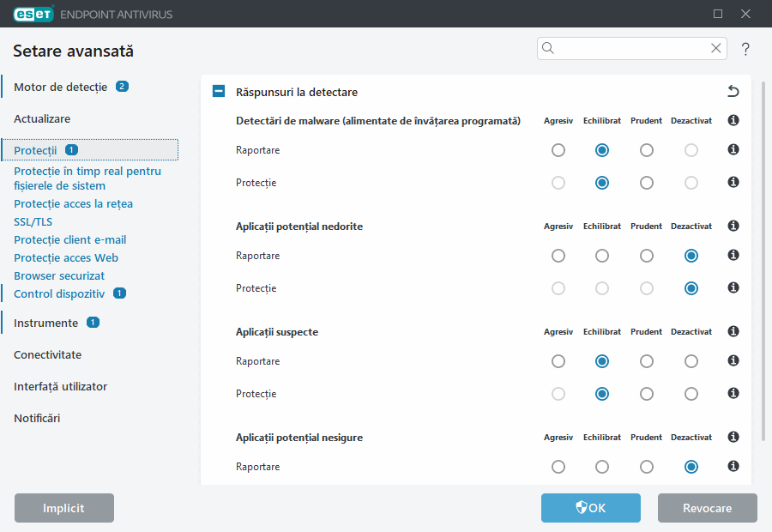Click the undo arrow for Răspunsuri la detectare
Viewport: 772px width, 532px height.
click(x=733, y=91)
